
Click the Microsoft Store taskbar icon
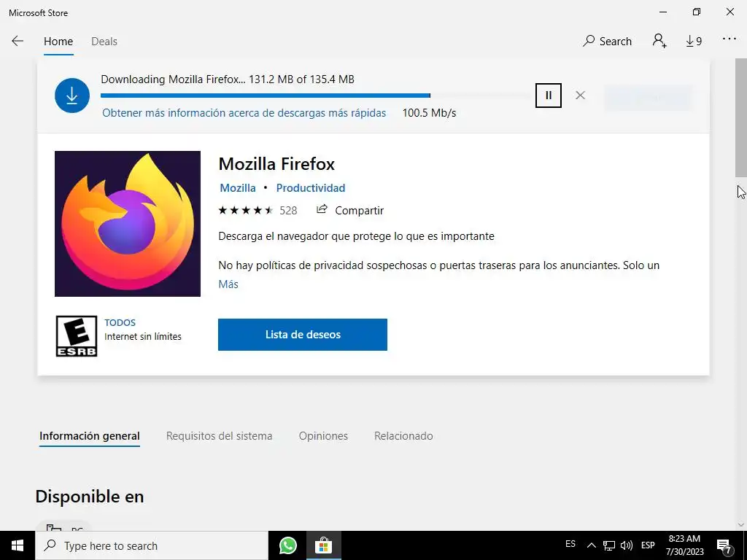point(323,545)
